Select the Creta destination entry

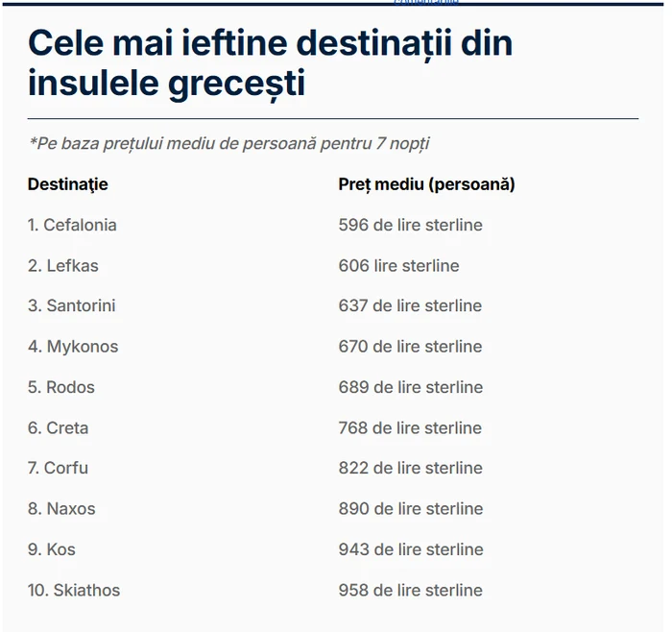point(58,427)
